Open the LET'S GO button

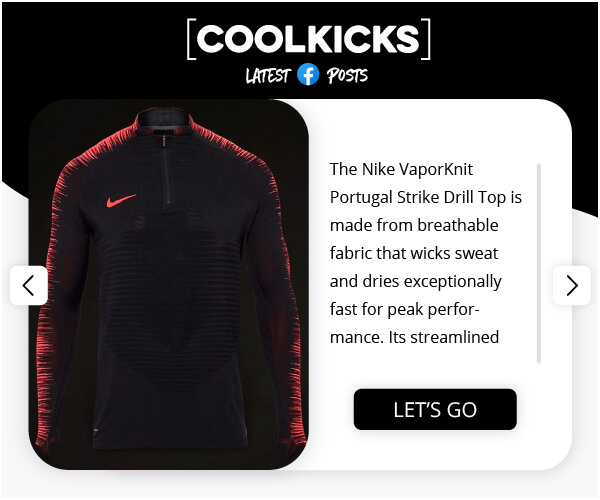(x=435, y=409)
